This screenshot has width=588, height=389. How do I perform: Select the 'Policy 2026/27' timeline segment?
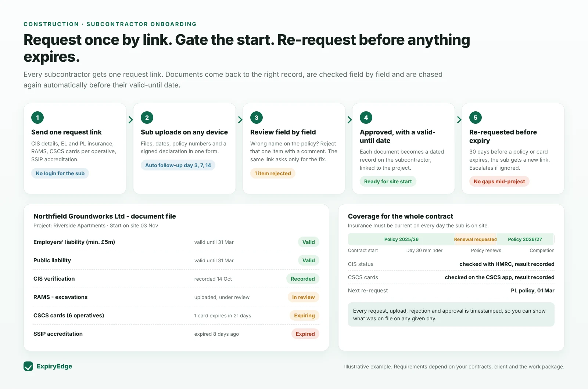[525, 239]
